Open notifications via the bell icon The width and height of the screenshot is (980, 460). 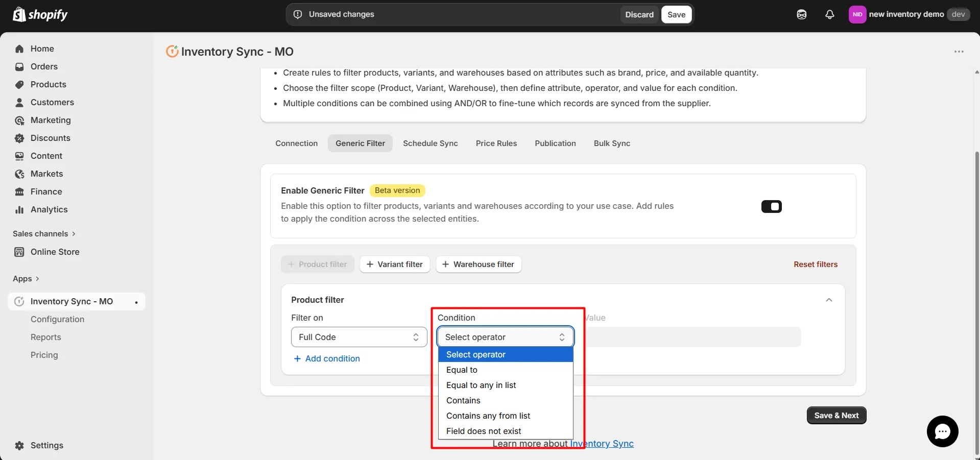(x=829, y=14)
